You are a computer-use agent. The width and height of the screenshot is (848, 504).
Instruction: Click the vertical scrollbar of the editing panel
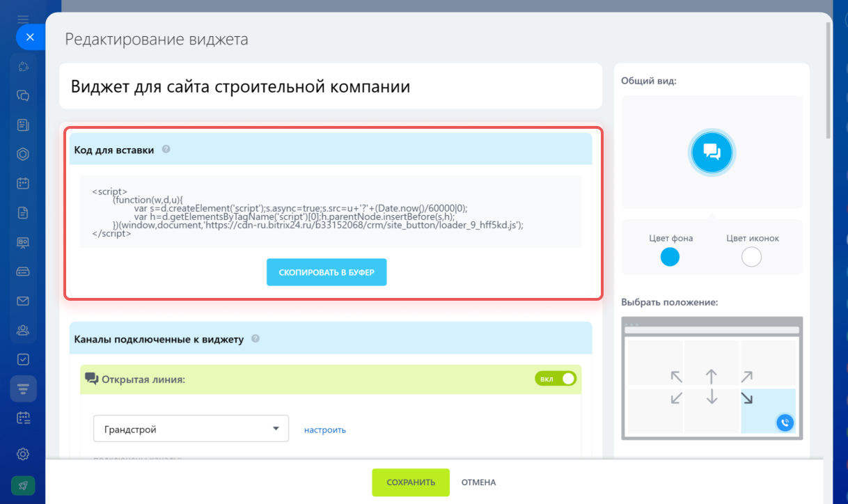pos(828,80)
